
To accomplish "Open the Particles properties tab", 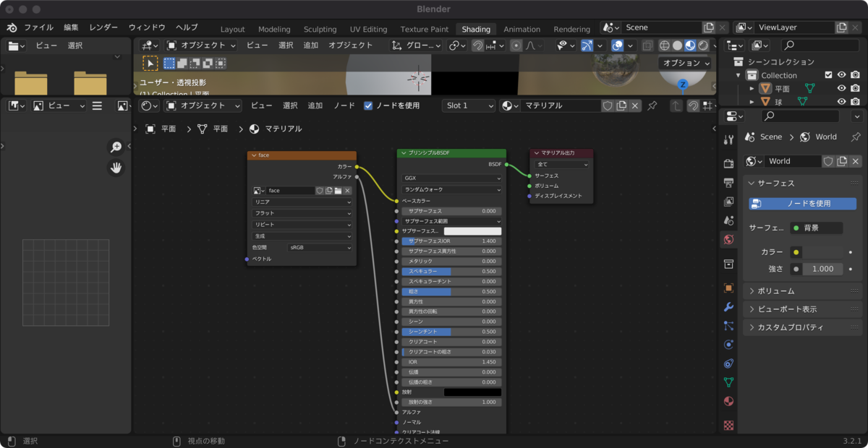I will point(728,326).
